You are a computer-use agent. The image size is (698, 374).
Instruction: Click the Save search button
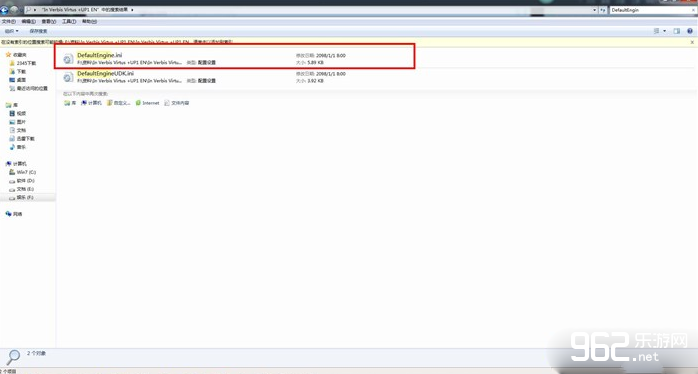38,31
